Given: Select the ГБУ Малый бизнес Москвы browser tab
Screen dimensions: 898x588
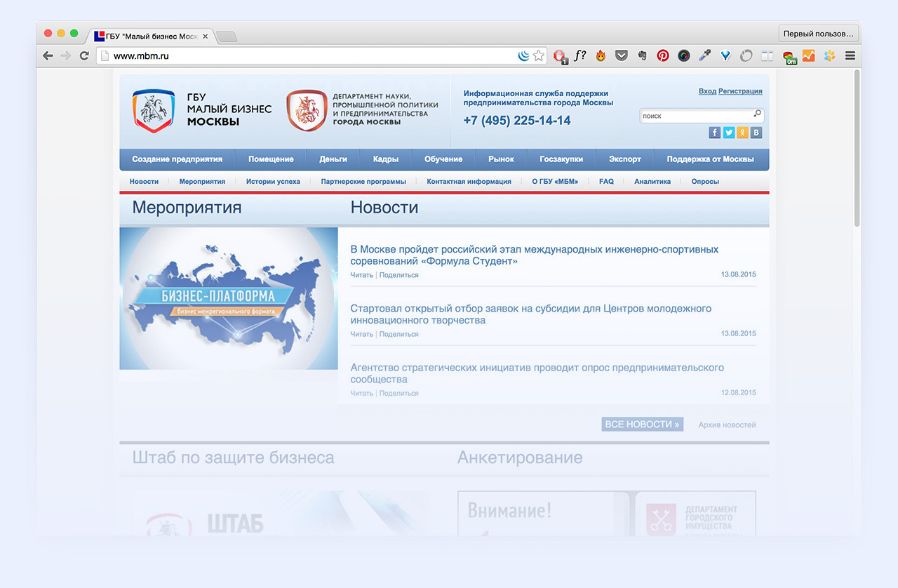Looking at the screenshot, I should point(151,36).
